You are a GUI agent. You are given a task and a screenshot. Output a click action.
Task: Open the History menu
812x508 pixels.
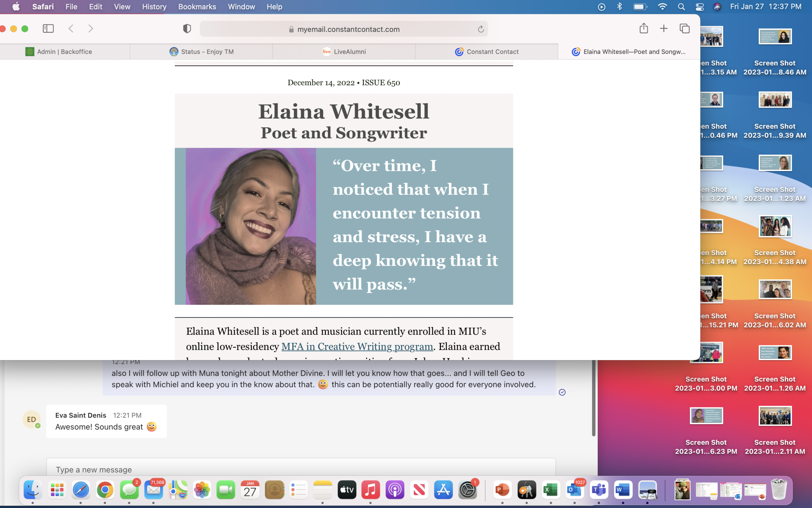[154, 7]
